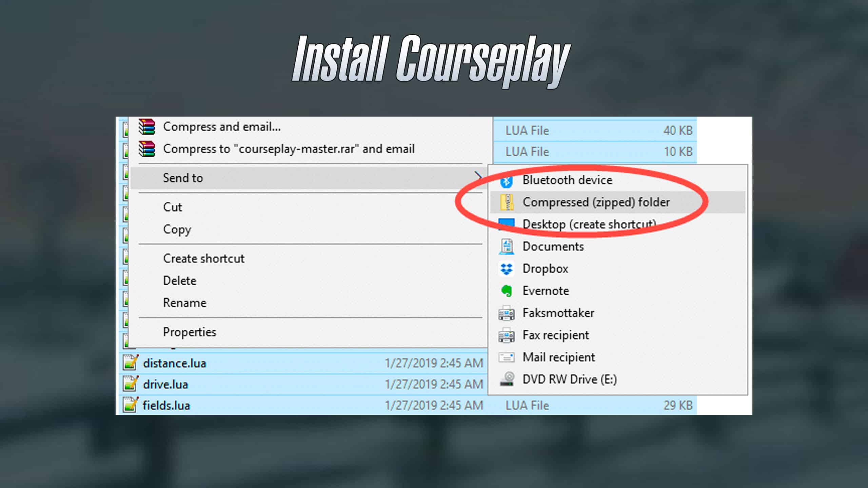Send to Documents
Viewport: 868px width, 488px height.
click(x=553, y=246)
